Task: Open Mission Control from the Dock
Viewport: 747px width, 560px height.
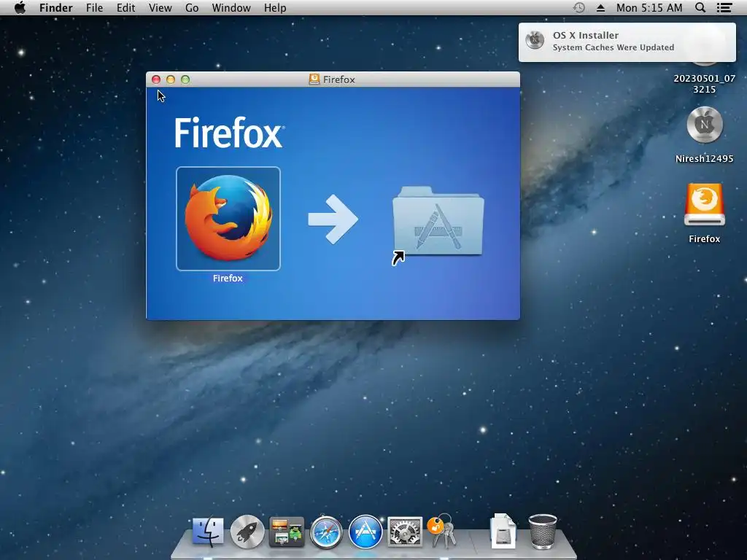Action: point(287,532)
